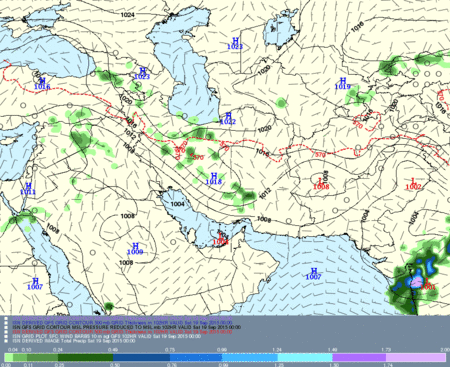Image resolution: width=450 pixels, height=367 pixels.
Task: Click the purple 1.49–1.73 color bar segment
Action: [359, 358]
